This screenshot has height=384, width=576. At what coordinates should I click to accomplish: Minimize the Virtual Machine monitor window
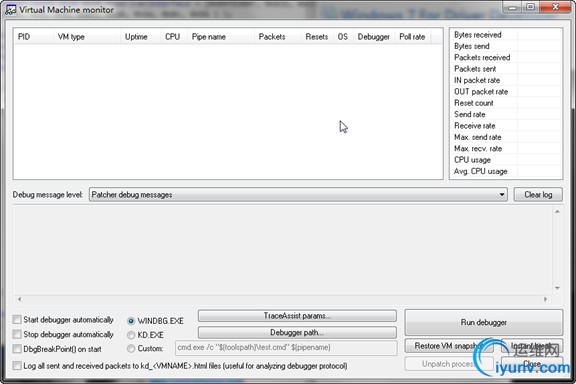click(x=513, y=7)
